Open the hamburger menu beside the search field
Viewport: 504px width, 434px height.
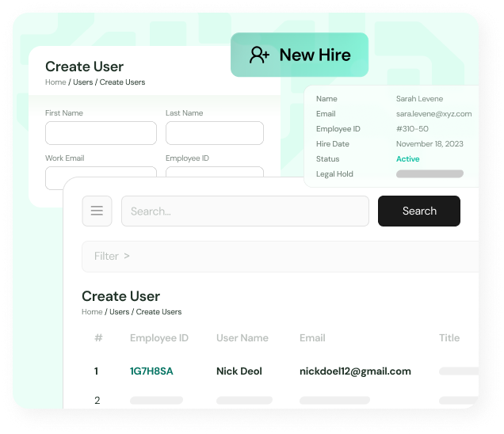point(97,211)
